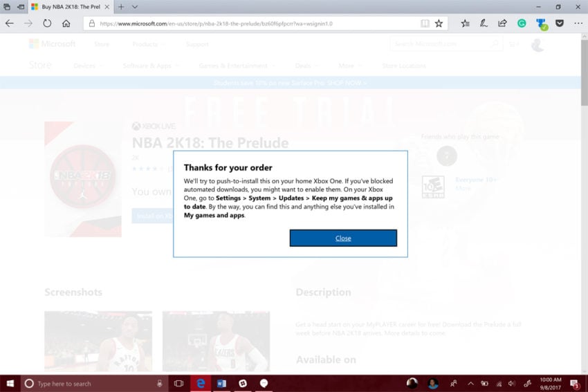Open the Devices menu
This screenshot has width=588, height=392.
coord(88,66)
